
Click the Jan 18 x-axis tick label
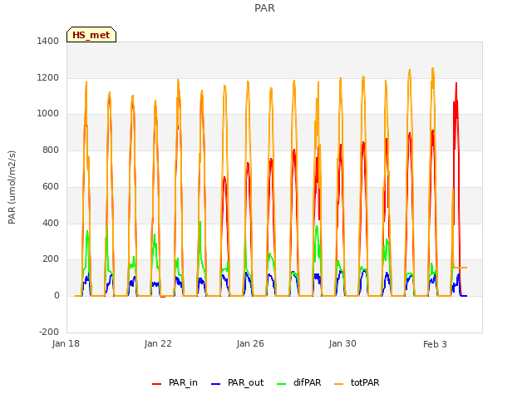coord(66,343)
